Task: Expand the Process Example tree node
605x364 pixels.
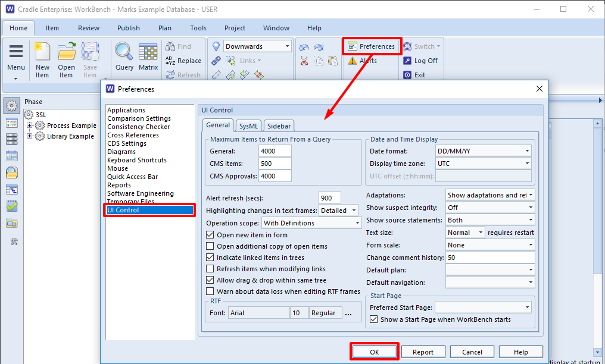Action: [29, 125]
